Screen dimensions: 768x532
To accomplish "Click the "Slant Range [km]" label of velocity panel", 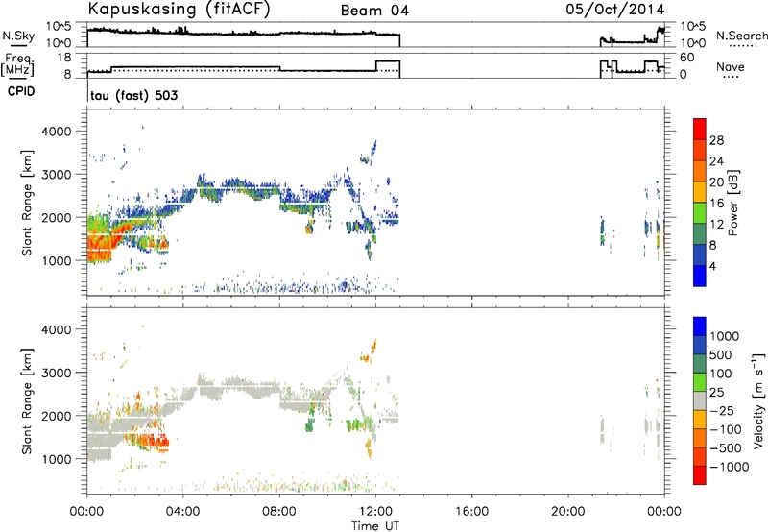I will click(27, 400).
